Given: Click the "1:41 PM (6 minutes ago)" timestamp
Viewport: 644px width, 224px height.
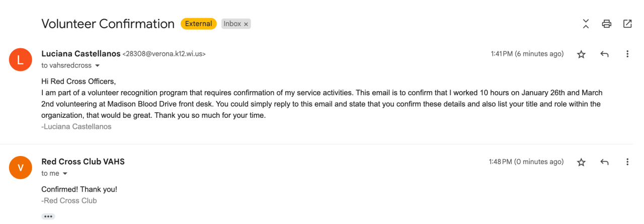Looking at the screenshot, I should pyautogui.click(x=527, y=54).
